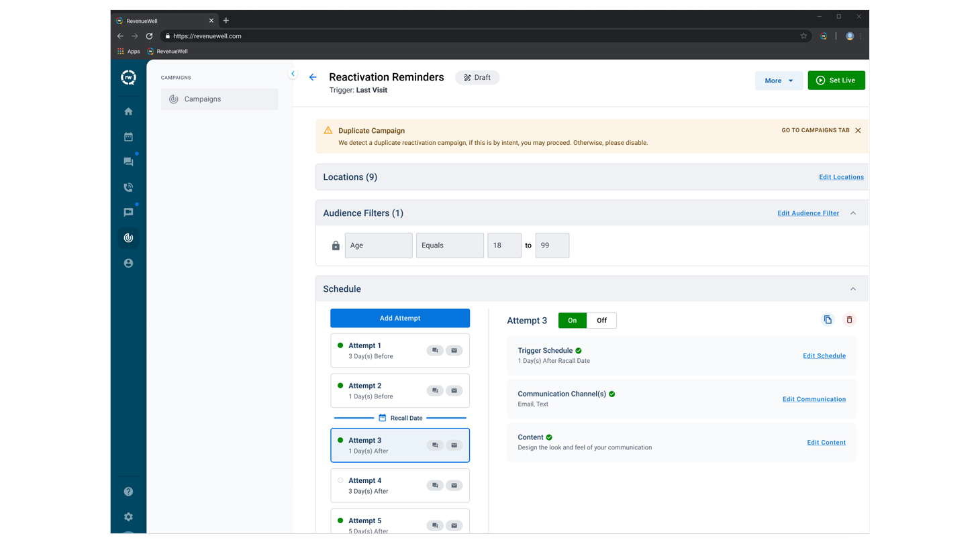Click the text icon on Attempt 1
Screen dimensions: 980x550
(x=435, y=350)
